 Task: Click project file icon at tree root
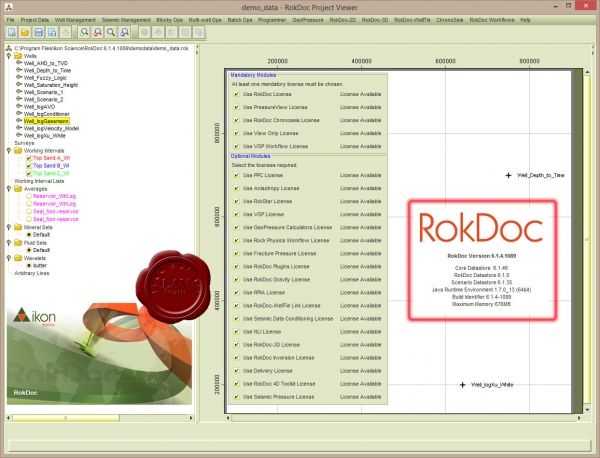pos(9,48)
